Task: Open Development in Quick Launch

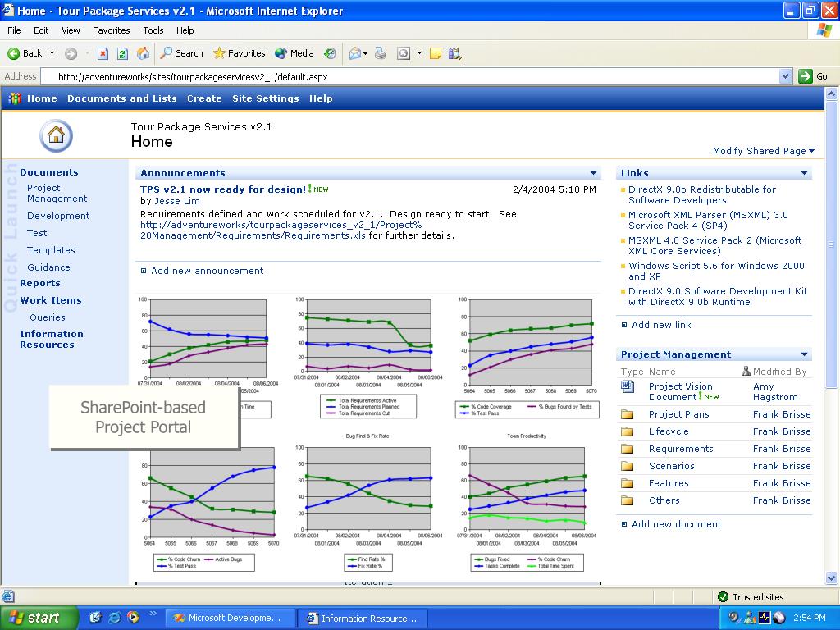Action: [58, 216]
